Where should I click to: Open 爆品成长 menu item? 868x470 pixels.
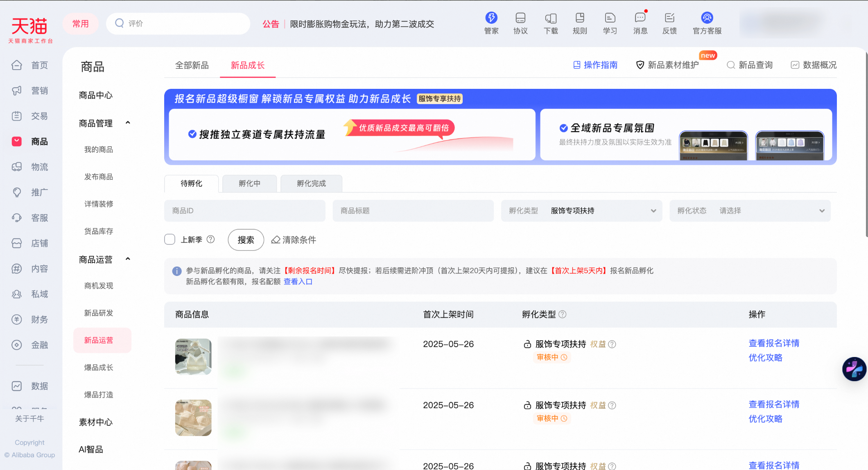pyautogui.click(x=99, y=368)
